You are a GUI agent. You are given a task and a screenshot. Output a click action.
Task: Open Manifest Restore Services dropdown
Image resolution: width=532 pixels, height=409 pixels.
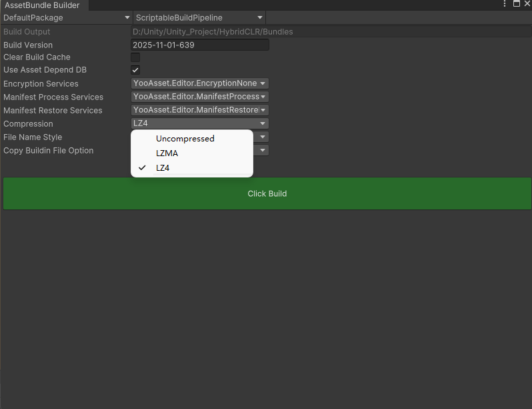200,110
